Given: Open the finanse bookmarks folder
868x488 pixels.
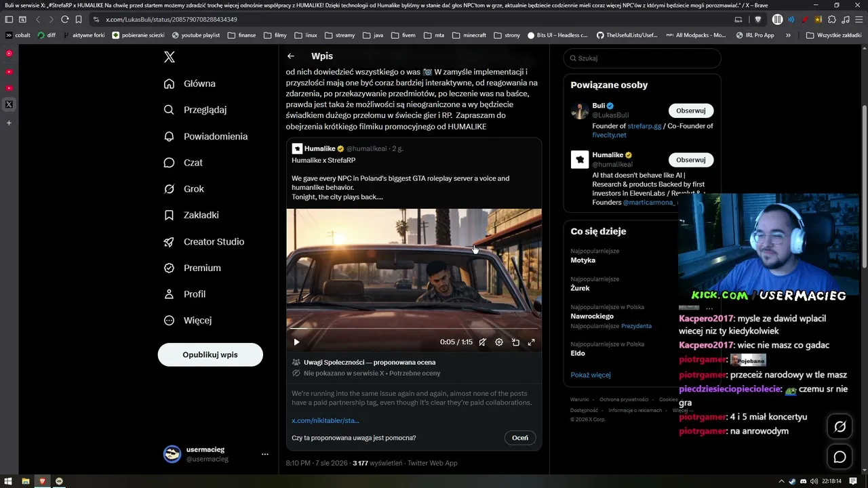Looking at the screenshot, I should coord(242,35).
